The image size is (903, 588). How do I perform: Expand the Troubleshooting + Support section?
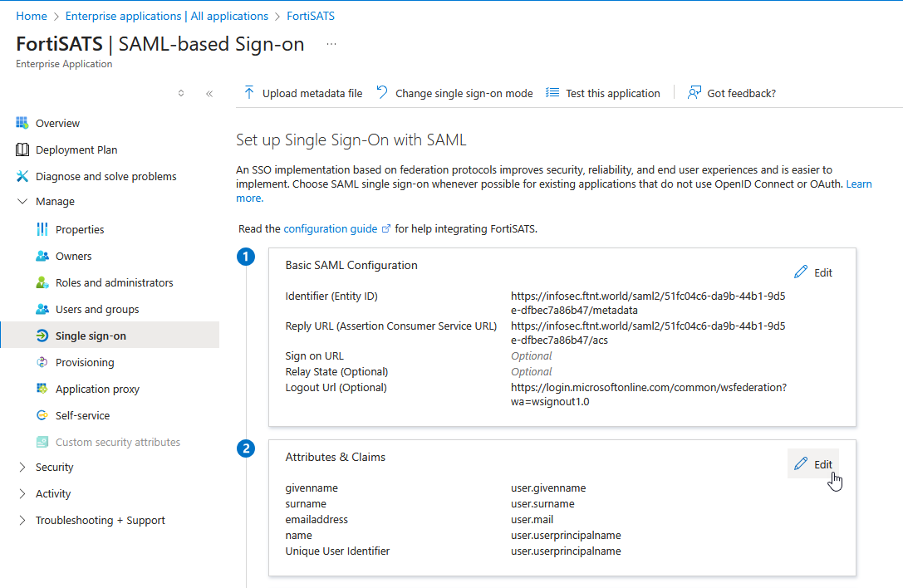[x=22, y=520]
